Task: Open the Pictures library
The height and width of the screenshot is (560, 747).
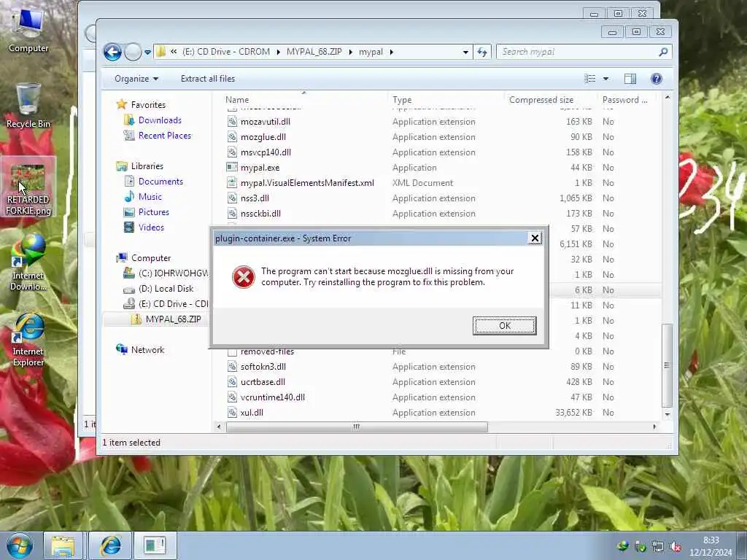Action: (153, 212)
